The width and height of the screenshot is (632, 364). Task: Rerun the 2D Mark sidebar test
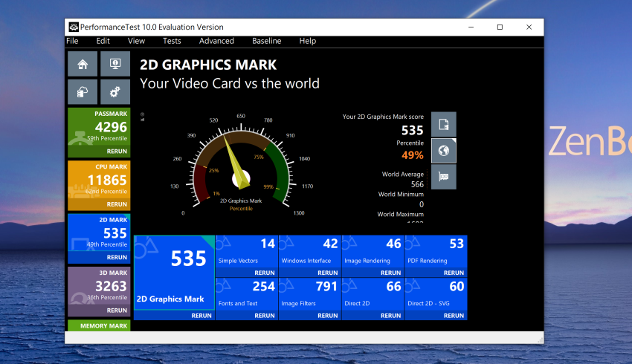[x=117, y=257]
